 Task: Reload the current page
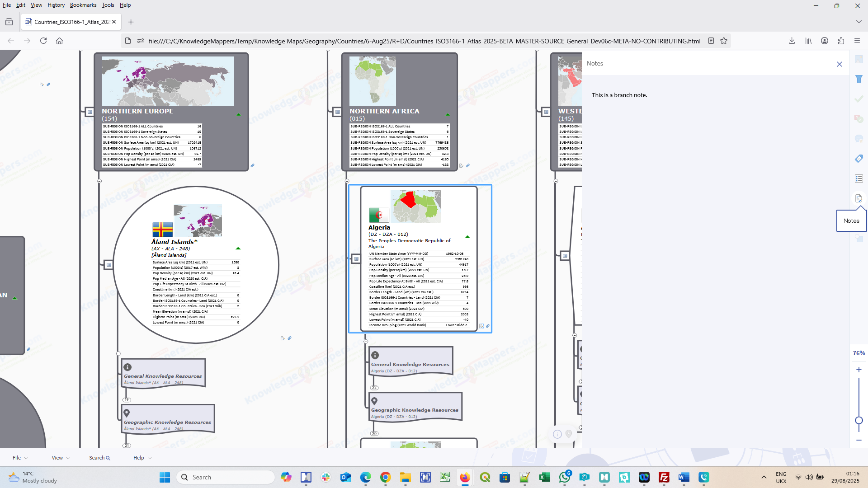click(x=43, y=41)
